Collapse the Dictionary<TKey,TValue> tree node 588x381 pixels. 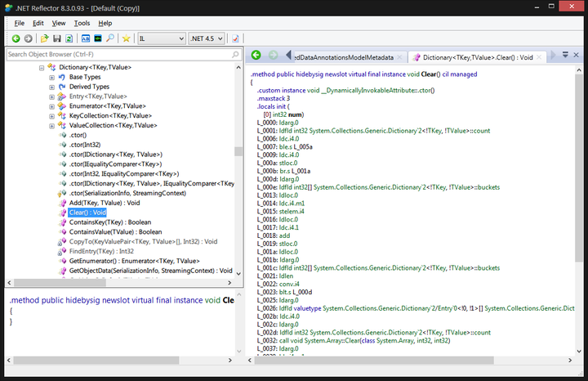pos(42,67)
